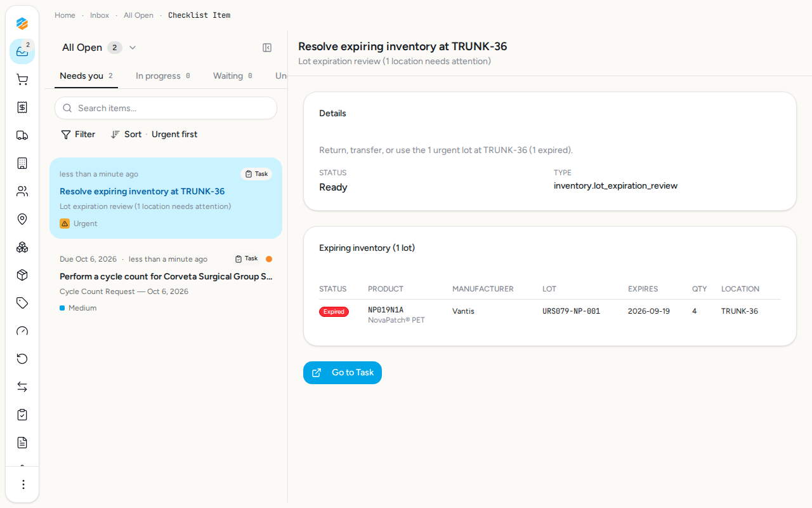Open the single package box icon

(x=22, y=275)
